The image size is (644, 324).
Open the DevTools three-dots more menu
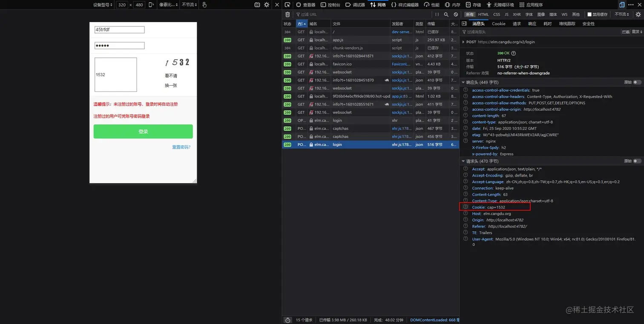coord(630,5)
